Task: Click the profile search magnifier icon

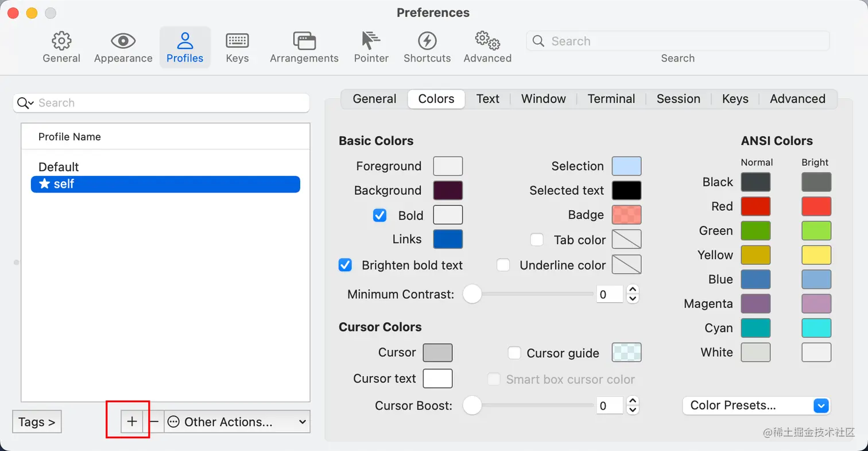Action: pyautogui.click(x=25, y=103)
